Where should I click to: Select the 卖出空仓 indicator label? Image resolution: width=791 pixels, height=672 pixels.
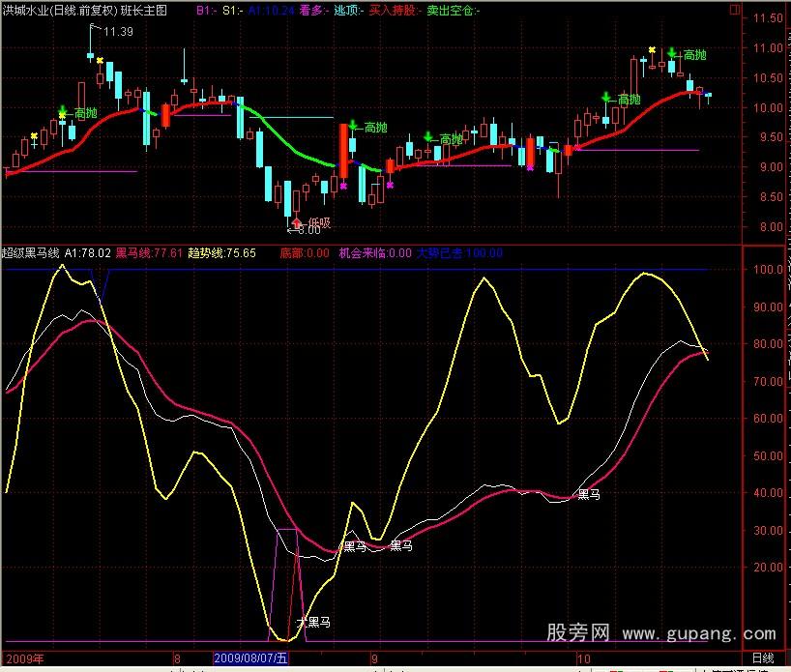point(454,9)
